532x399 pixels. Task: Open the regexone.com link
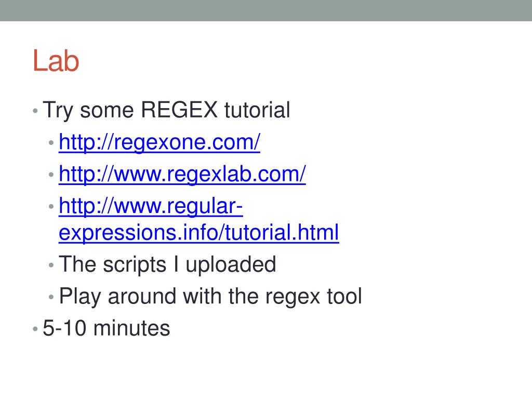point(159,142)
